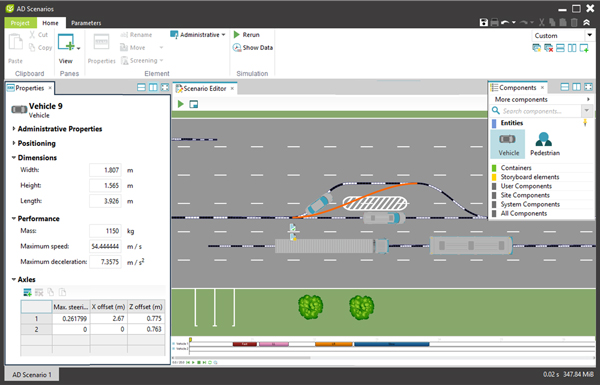Click the save icon in title bar

484,23
